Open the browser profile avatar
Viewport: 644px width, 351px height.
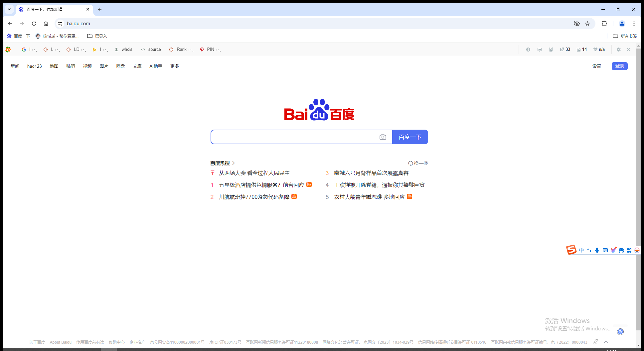click(x=622, y=24)
